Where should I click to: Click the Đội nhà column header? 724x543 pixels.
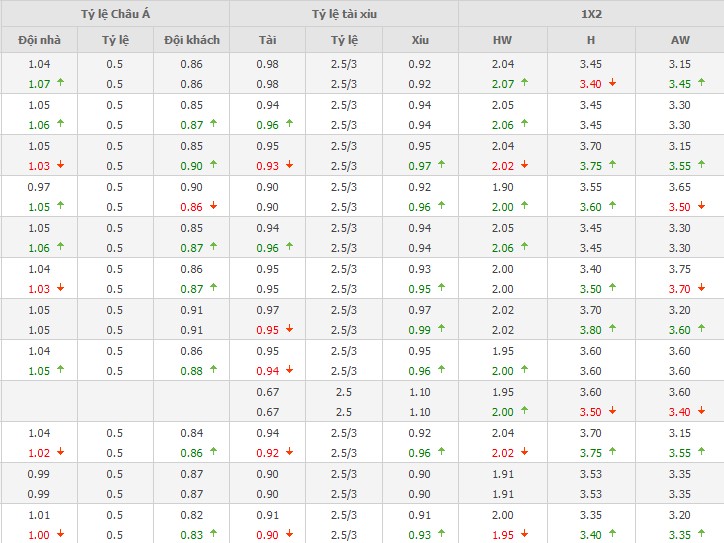40,40
